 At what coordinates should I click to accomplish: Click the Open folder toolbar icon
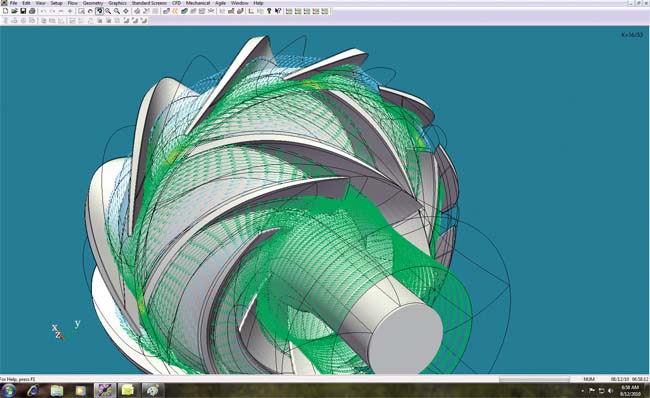click(14, 11)
